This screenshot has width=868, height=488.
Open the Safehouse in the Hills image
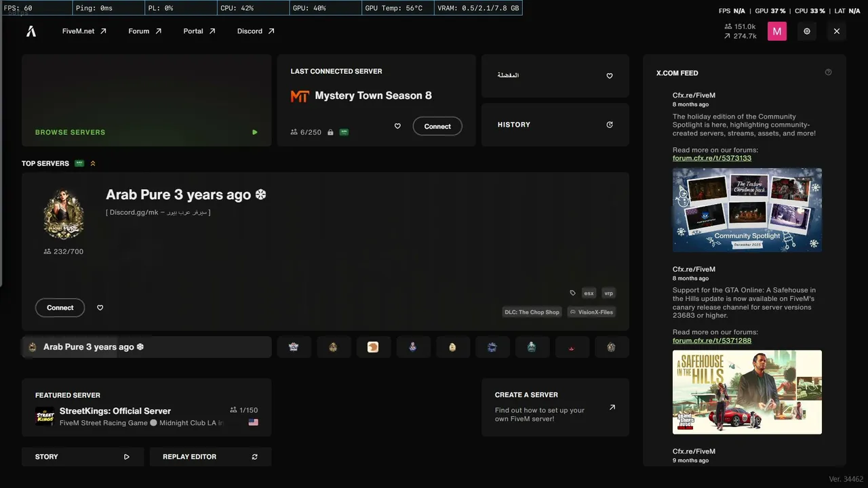(x=747, y=392)
